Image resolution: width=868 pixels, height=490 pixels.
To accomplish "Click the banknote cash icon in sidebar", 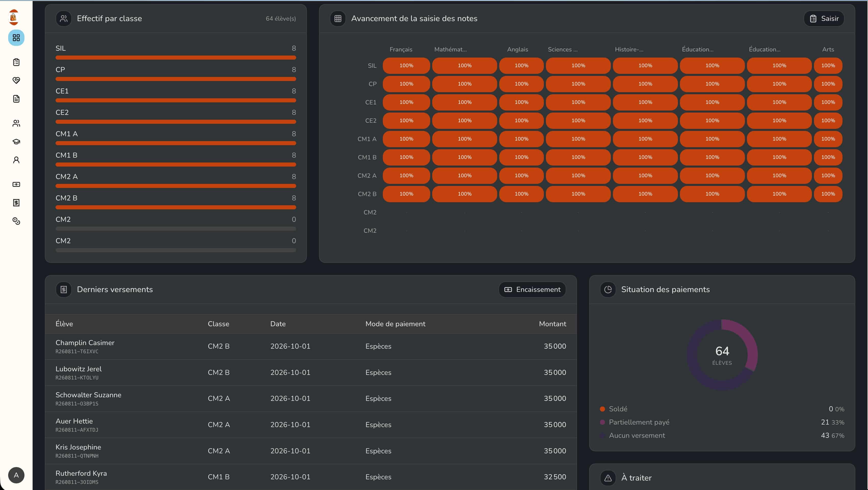I will tap(16, 185).
